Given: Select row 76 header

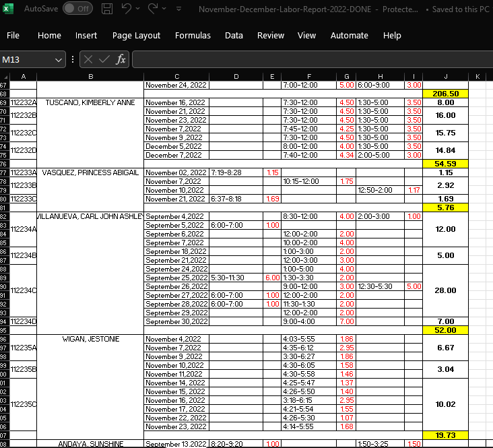Looking at the screenshot, I should tap(4, 164).
